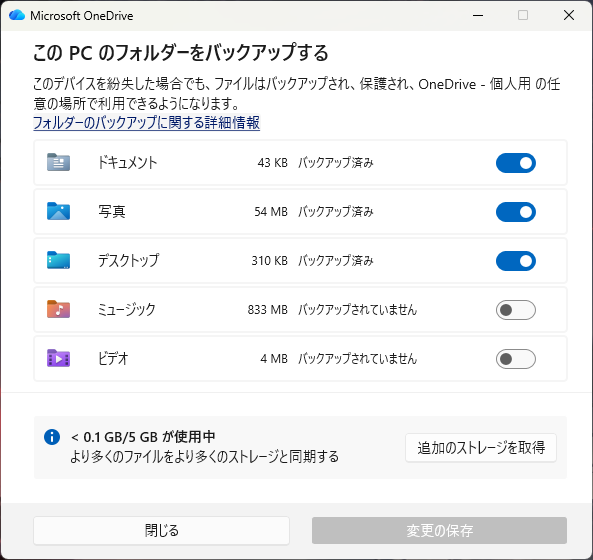Click the ミュージック folder icon
593x560 pixels.
point(58,309)
